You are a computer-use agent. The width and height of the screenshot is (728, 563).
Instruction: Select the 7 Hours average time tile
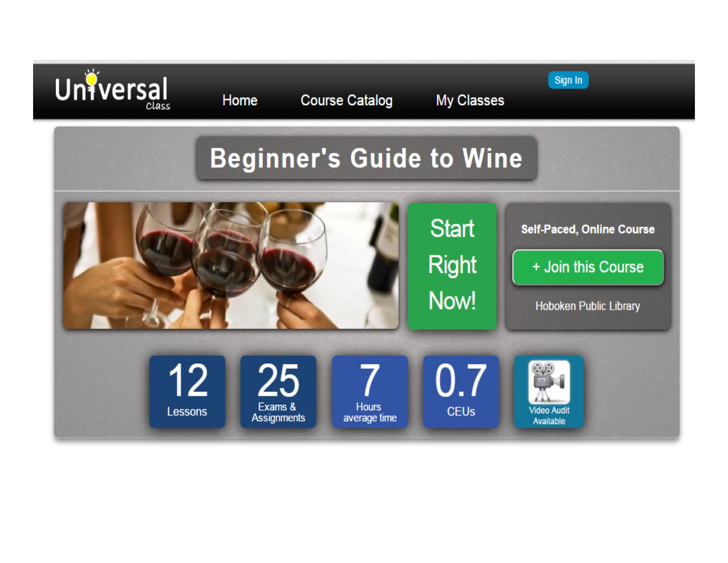point(370,392)
